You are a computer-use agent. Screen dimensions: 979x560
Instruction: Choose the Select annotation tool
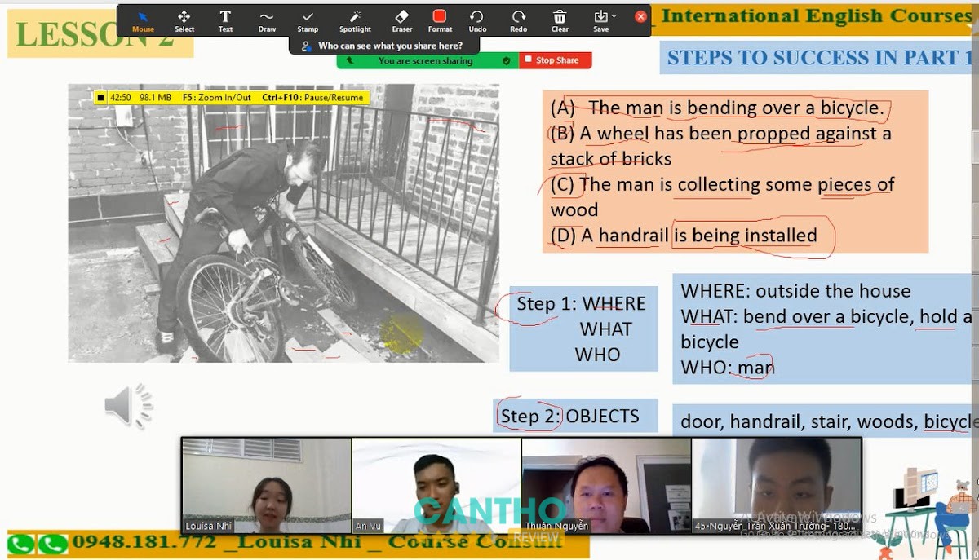click(x=184, y=21)
